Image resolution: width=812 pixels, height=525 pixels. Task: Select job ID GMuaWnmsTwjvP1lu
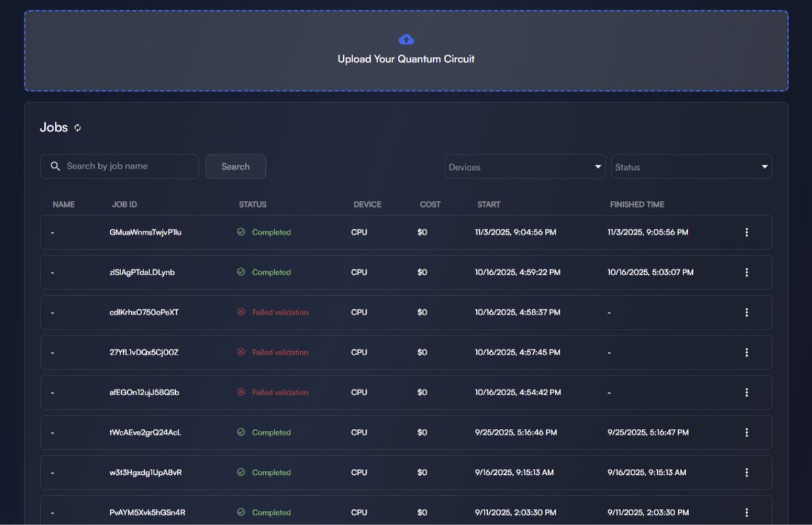145,232
